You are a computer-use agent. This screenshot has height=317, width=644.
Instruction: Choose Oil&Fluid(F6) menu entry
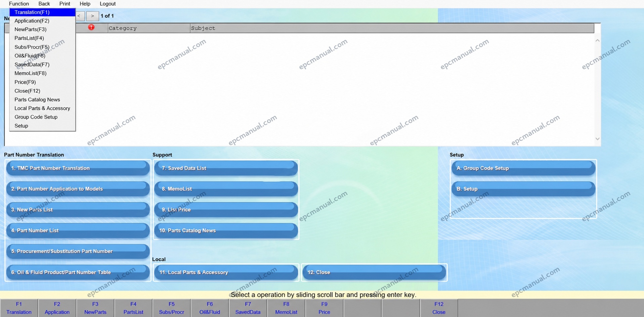tap(42, 56)
